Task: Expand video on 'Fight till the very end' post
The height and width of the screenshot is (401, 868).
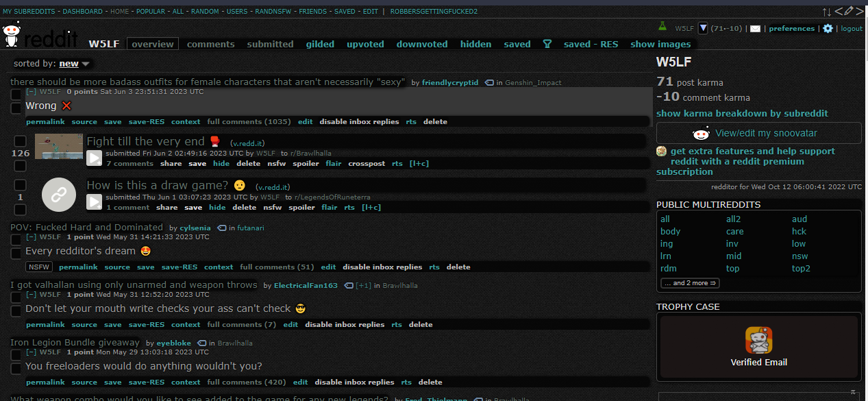Action: pyautogui.click(x=94, y=158)
